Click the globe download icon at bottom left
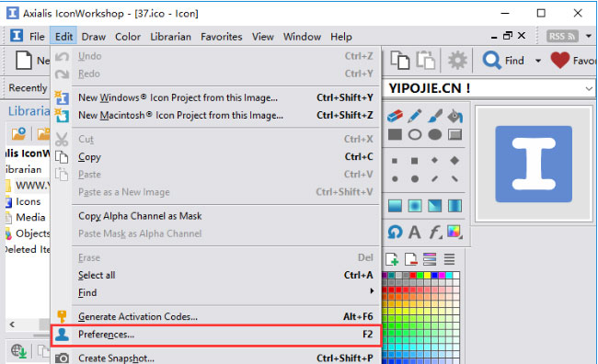 pyautogui.click(x=18, y=350)
